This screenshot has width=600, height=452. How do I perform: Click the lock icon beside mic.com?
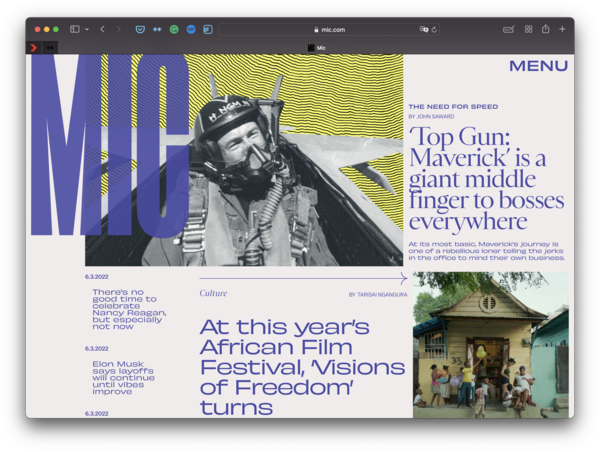(x=316, y=29)
